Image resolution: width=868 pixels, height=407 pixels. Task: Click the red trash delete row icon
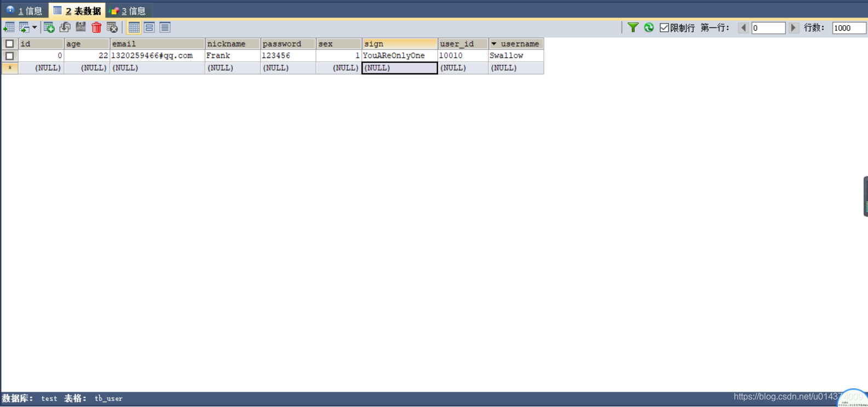coord(96,27)
